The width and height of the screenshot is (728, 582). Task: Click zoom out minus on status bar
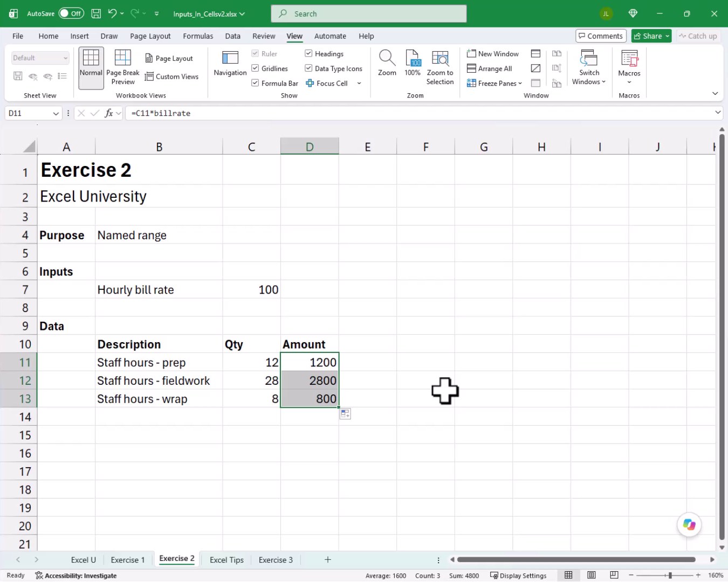[x=631, y=576]
